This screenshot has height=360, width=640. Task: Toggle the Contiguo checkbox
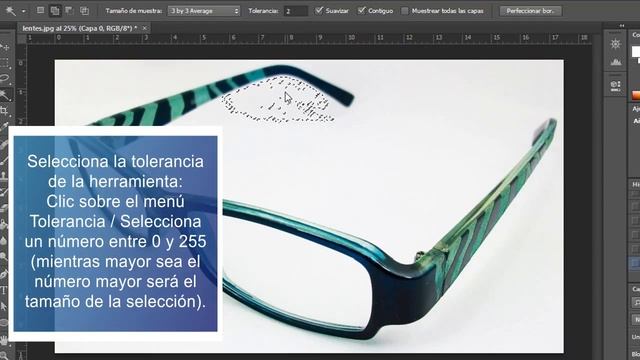361,11
